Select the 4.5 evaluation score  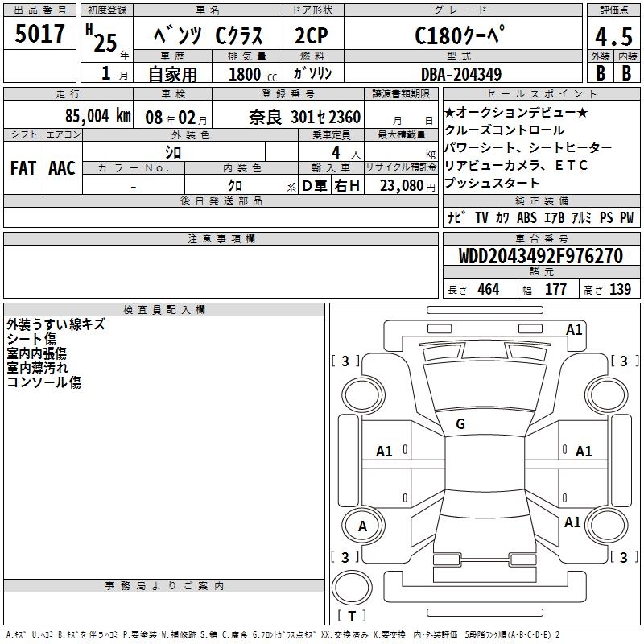pyautogui.click(x=613, y=37)
